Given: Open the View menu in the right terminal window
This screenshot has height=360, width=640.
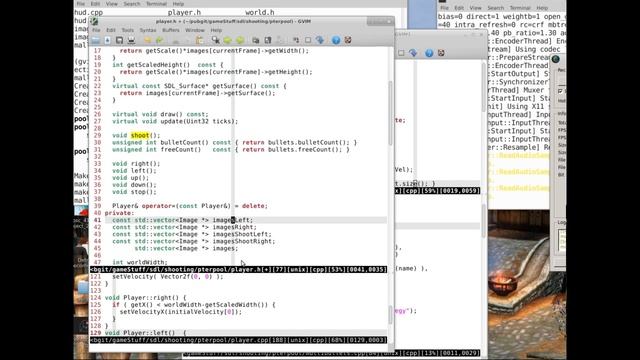Looking at the screenshot, I should (x=476, y=8).
